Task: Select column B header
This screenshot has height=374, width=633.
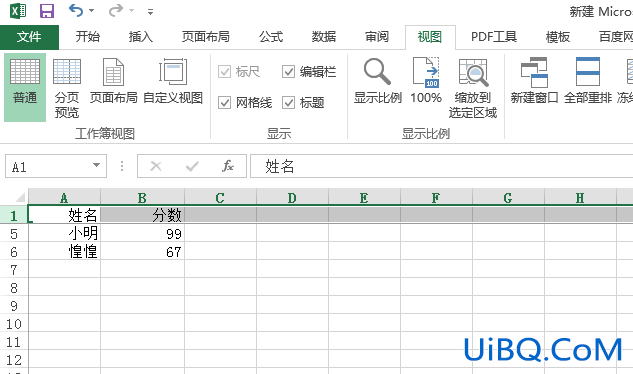Action: (142, 198)
